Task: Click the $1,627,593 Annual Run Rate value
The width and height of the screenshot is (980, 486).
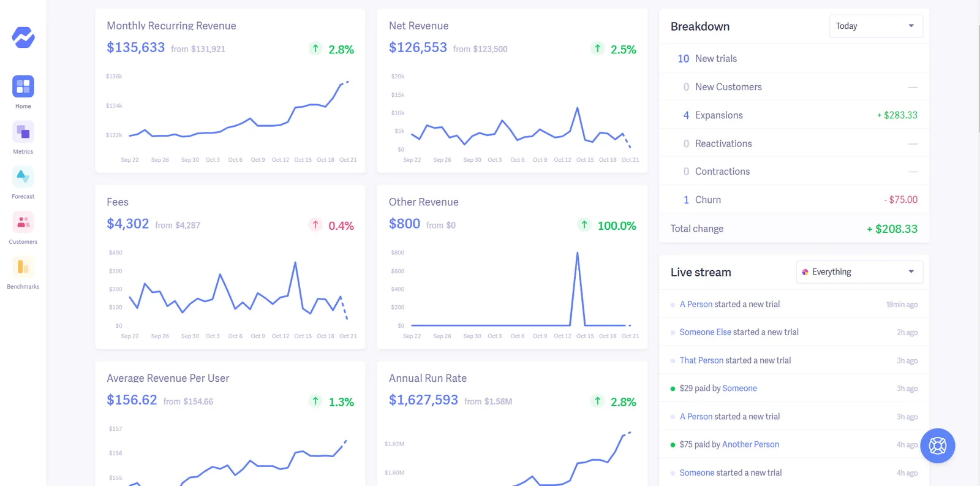Action: [x=423, y=400]
